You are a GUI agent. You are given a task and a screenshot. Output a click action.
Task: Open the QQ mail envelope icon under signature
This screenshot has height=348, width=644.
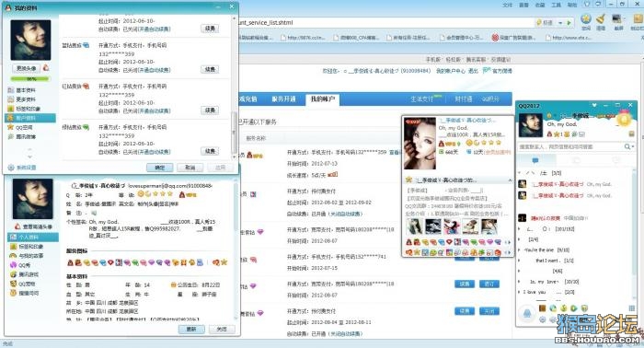582,133
